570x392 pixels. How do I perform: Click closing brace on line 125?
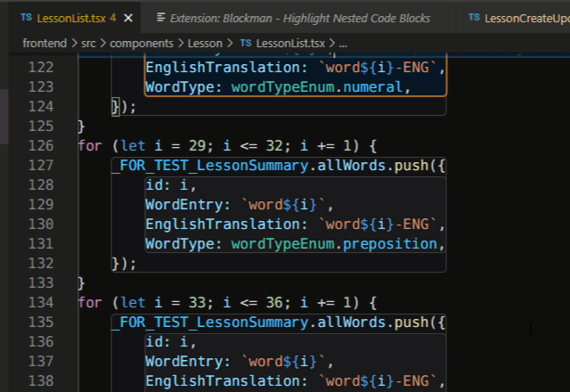(81, 127)
